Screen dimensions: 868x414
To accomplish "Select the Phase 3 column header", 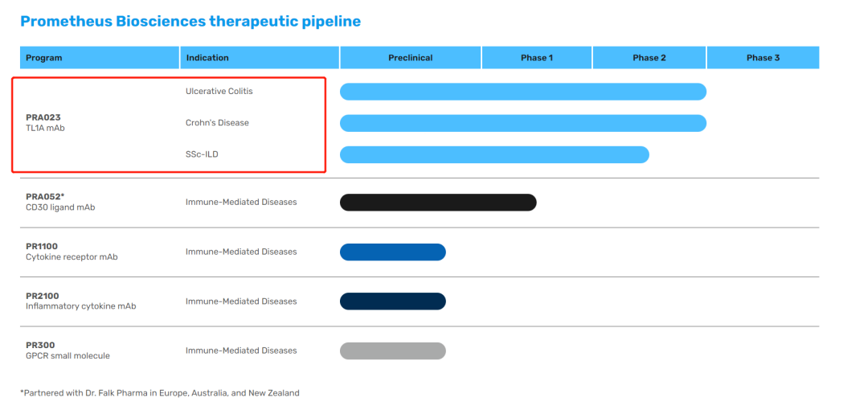I will click(762, 58).
